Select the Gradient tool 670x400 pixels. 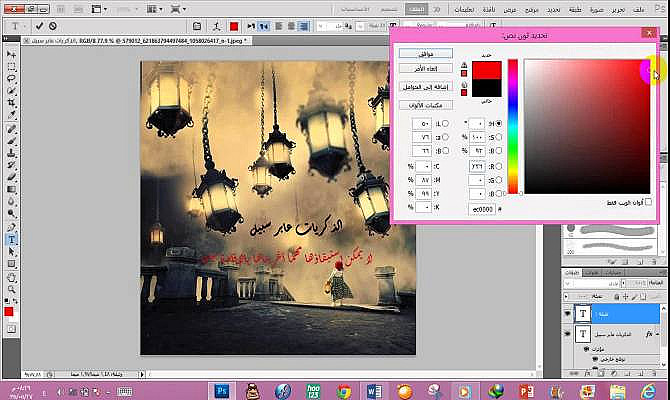coord(12,189)
